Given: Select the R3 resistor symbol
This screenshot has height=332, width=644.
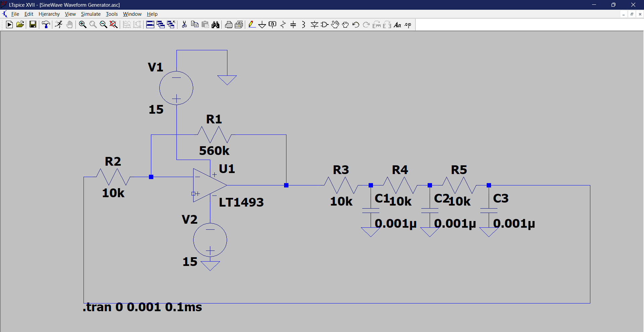Looking at the screenshot, I should [341, 185].
